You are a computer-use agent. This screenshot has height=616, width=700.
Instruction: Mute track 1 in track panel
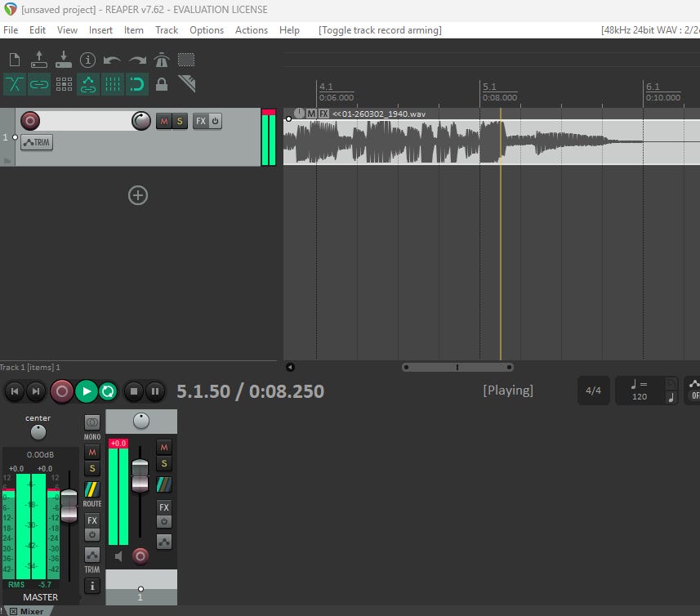163,121
